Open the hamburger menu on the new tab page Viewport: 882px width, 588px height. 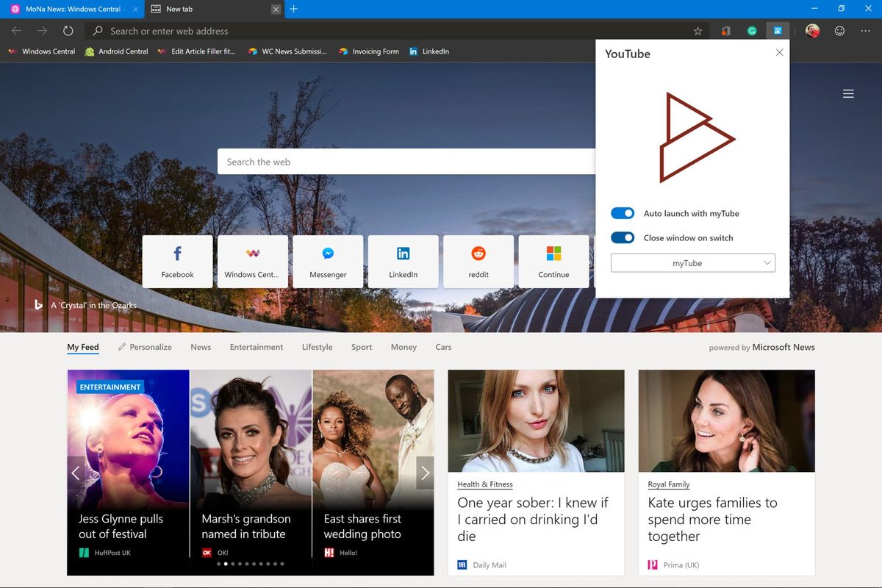pos(848,93)
